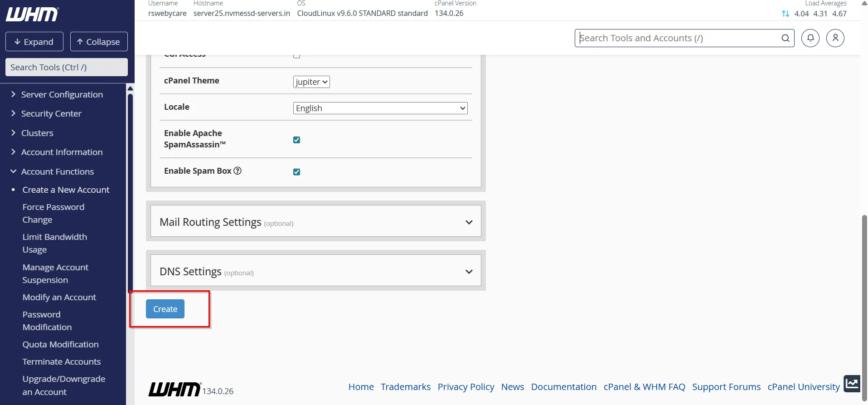Click username rswebycare text
This screenshot has height=405, width=868.
(167, 13)
